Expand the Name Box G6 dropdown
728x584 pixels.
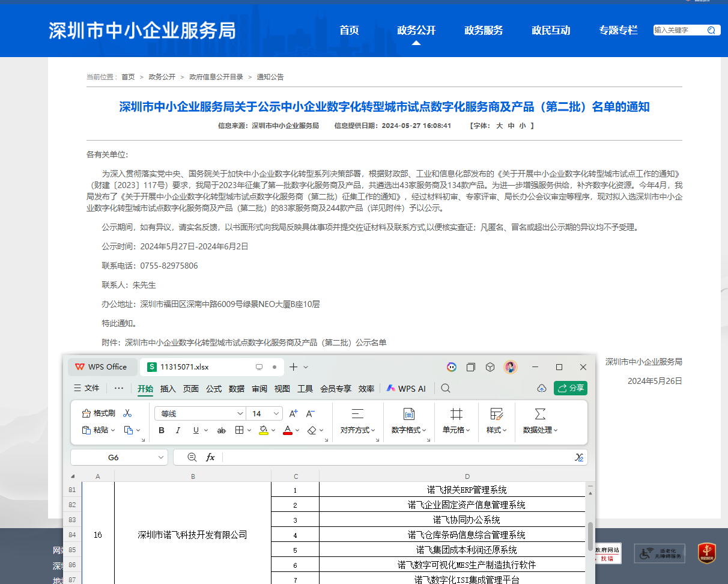160,457
